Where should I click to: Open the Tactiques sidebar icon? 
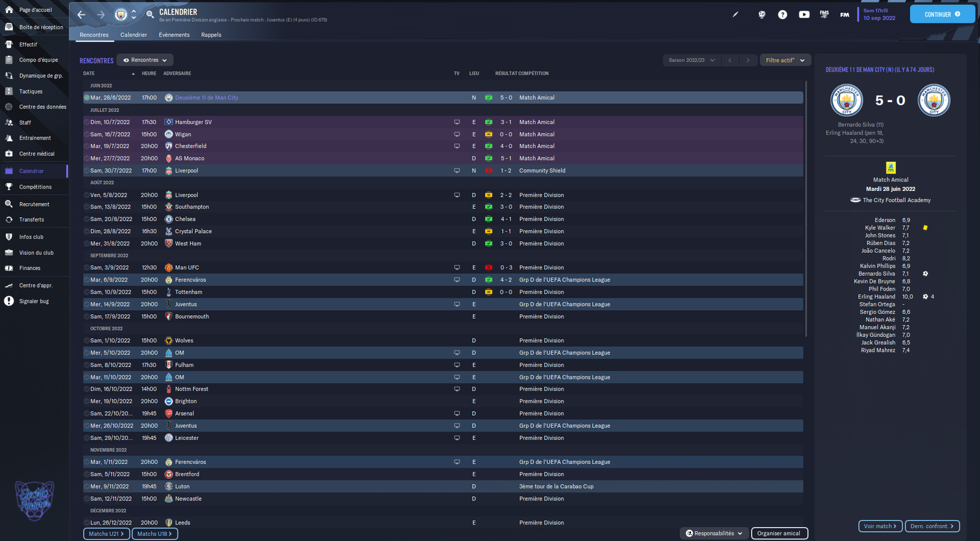9,91
